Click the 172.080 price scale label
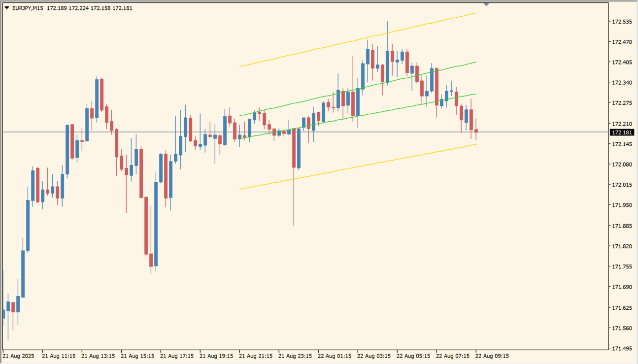The width and height of the screenshot is (638, 364). (x=622, y=165)
